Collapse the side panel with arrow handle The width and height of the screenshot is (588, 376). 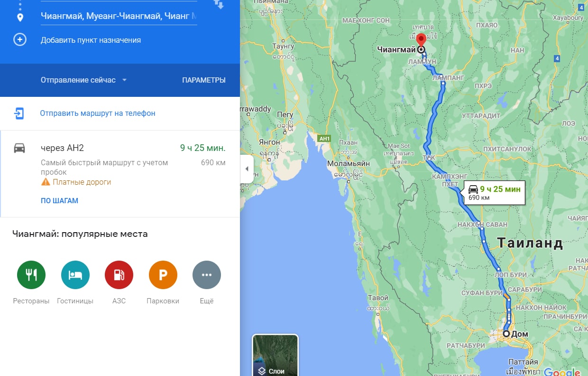pyautogui.click(x=247, y=169)
